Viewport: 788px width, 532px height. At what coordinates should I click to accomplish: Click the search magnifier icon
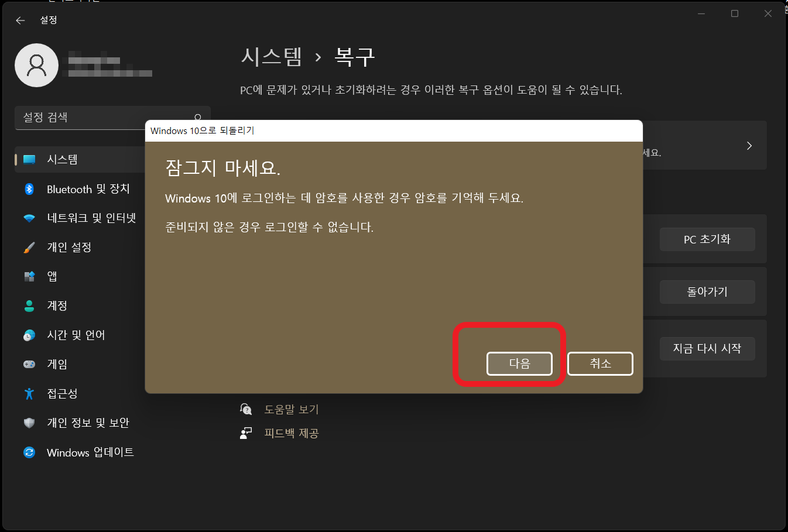pos(198,118)
